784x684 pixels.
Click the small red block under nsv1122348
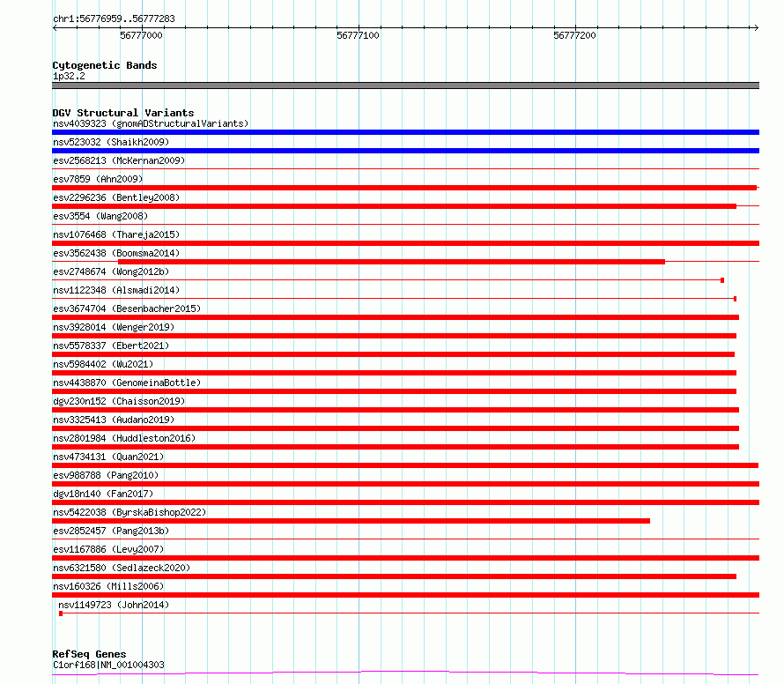pyautogui.click(x=735, y=299)
